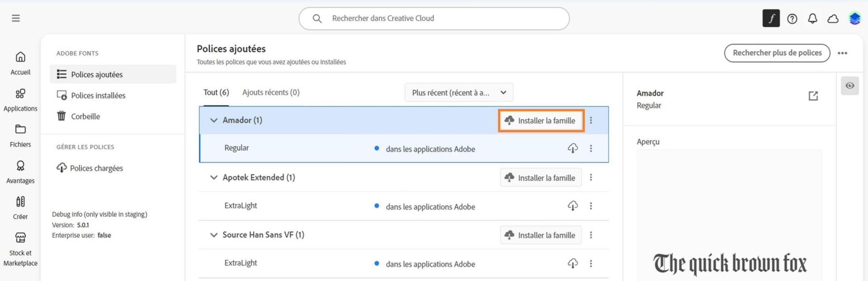The width and height of the screenshot is (868, 281).
Task: Open more options beside Rechercher plus de polices
Action: pos(842,53)
